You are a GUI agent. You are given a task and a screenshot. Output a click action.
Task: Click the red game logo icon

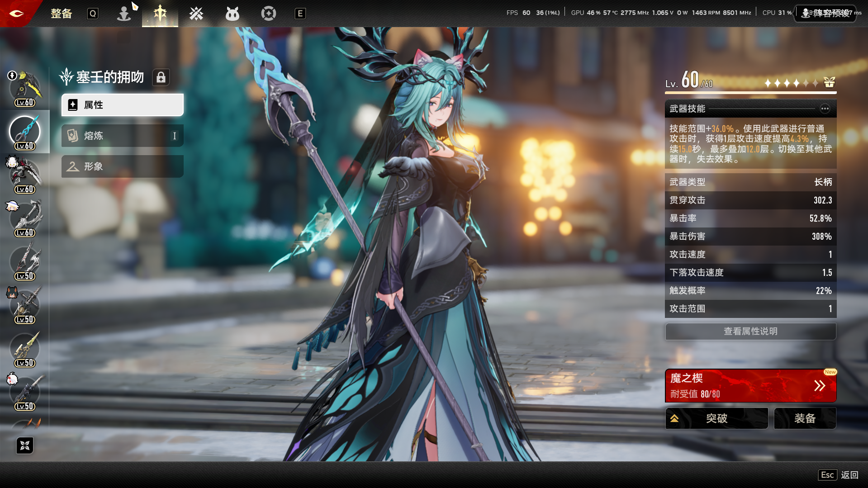pyautogui.click(x=16, y=14)
